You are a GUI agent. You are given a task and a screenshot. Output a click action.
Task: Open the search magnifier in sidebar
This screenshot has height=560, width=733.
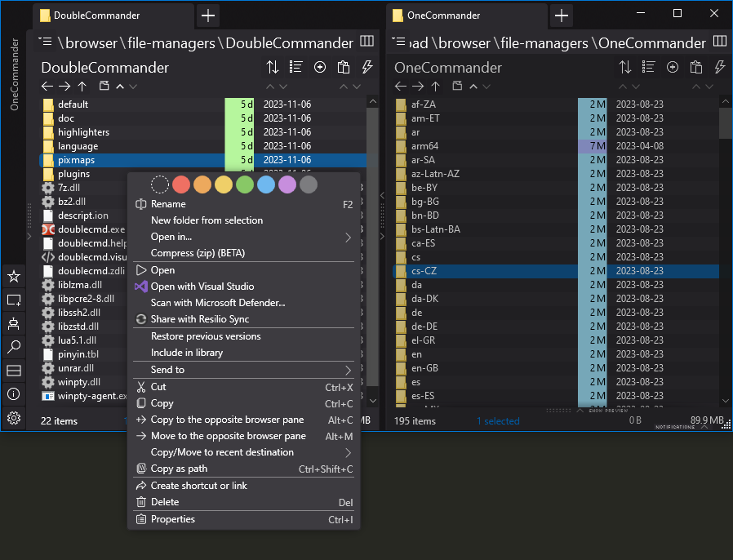[14, 348]
